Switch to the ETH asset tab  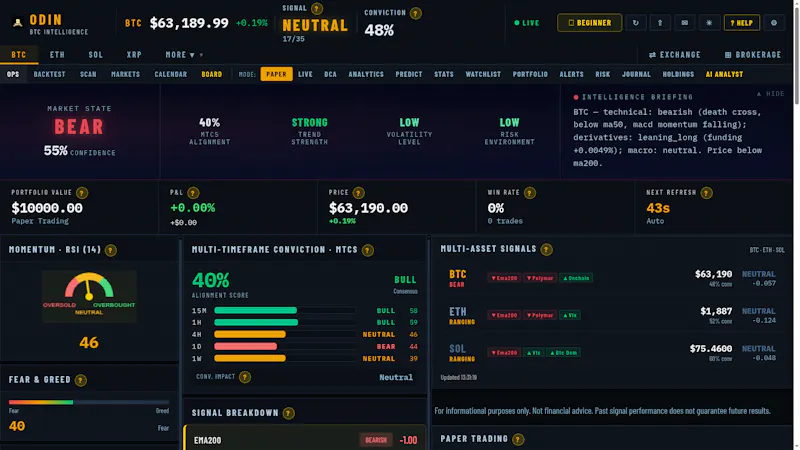[57, 55]
